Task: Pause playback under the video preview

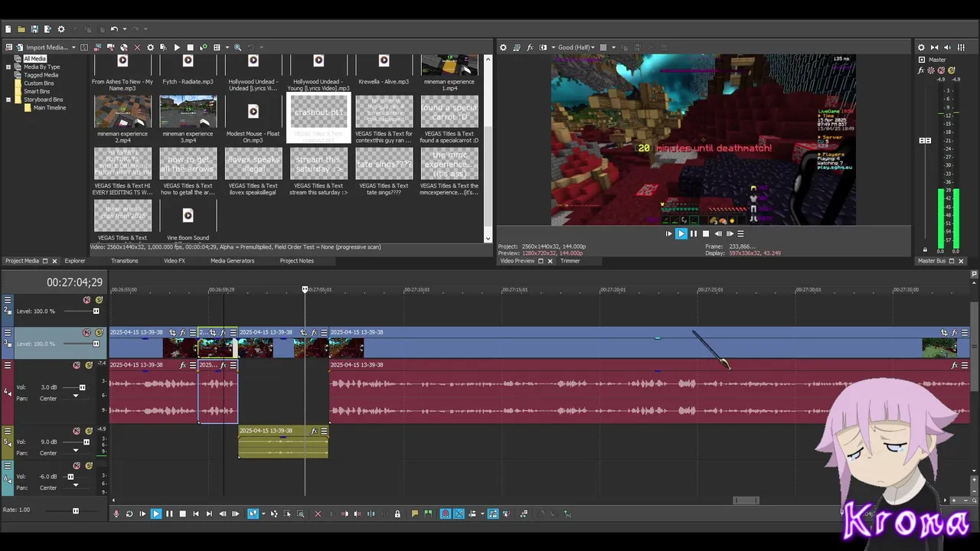Action: (694, 234)
